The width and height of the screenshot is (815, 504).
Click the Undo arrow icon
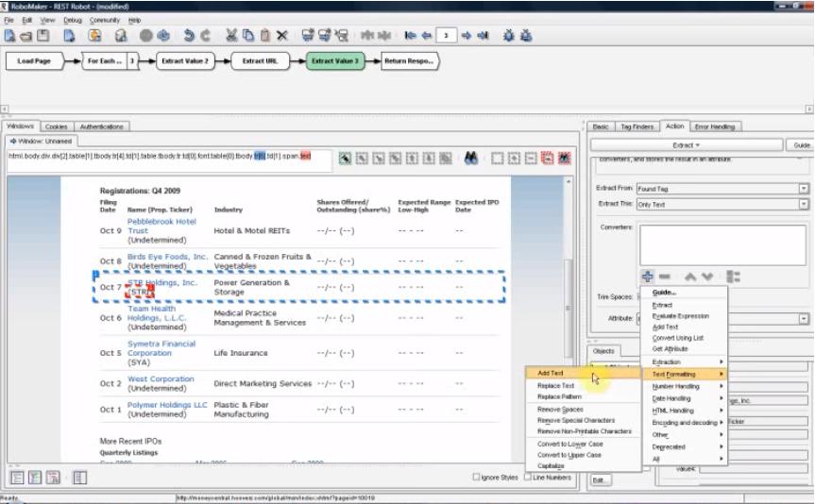pos(189,36)
